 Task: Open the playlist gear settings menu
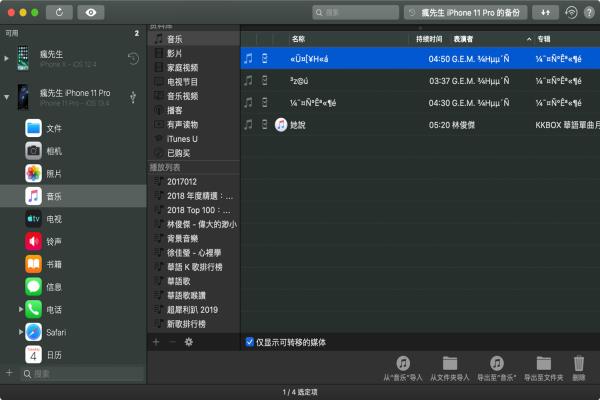189,342
